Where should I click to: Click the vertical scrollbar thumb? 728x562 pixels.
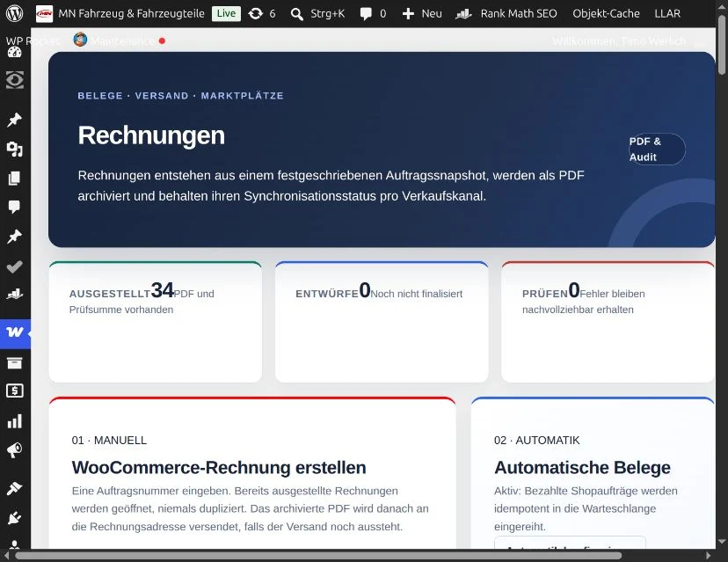(x=722, y=45)
